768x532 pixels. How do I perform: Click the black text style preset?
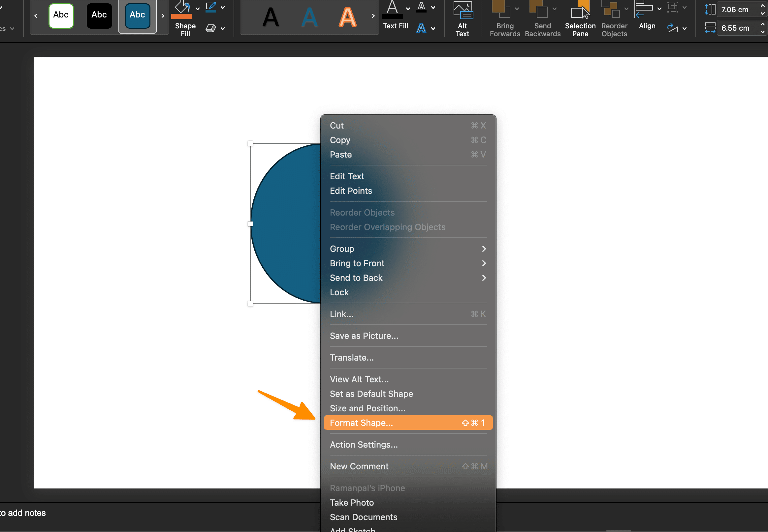point(98,16)
